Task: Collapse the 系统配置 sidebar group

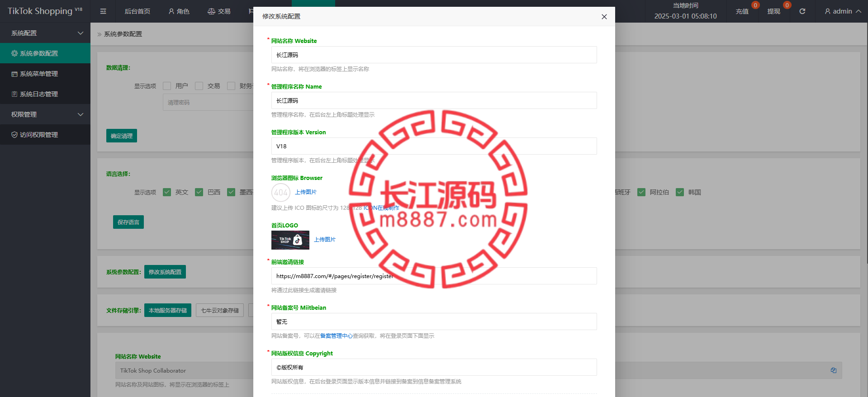Action: (45, 33)
